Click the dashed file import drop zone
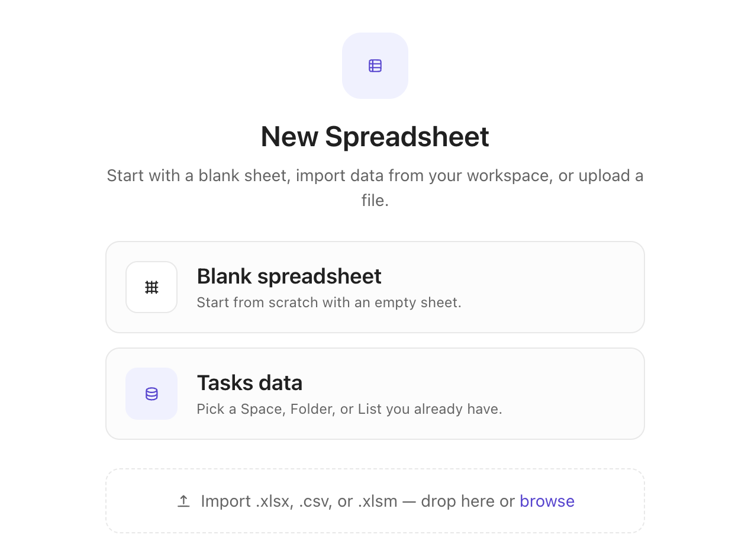 [375, 501]
